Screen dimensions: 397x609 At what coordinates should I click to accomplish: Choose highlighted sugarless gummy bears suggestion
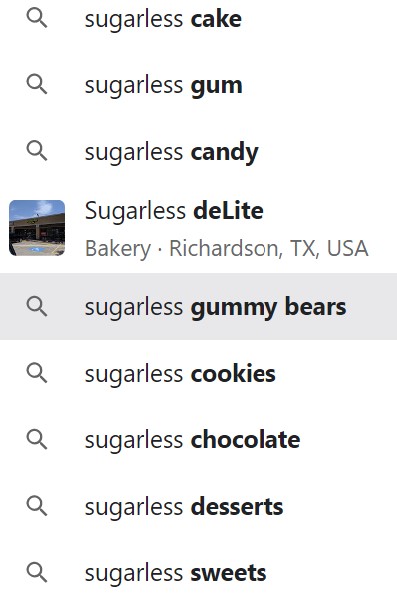(x=198, y=306)
